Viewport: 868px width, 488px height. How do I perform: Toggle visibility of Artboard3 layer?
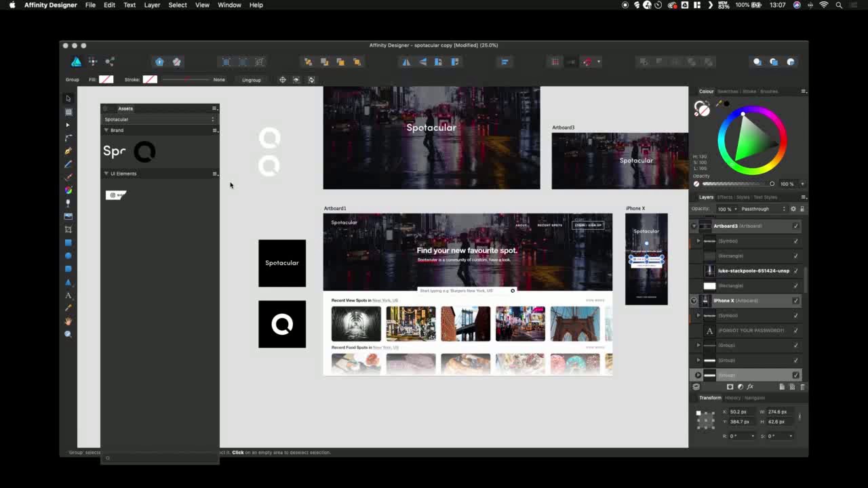pyautogui.click(x=796, y=226)
